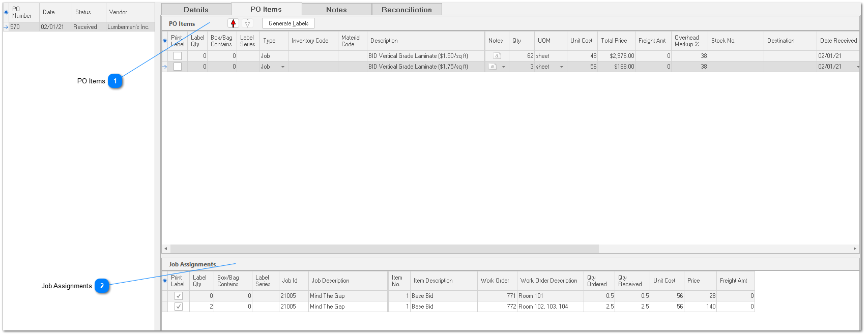This screenshot has height=335, width=868.
Task: Click the red move-up arrow icon
Action: tap(233, 23)
